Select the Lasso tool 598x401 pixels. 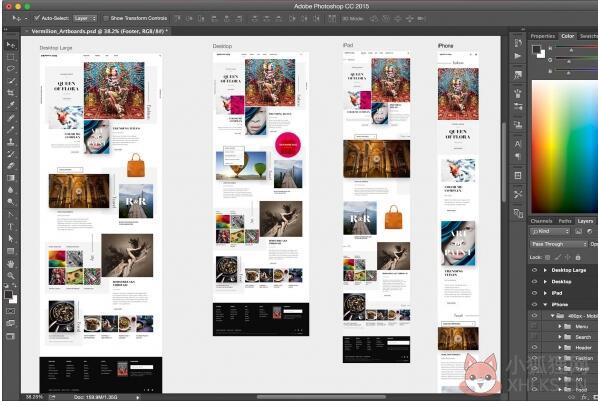click(11, 69)
